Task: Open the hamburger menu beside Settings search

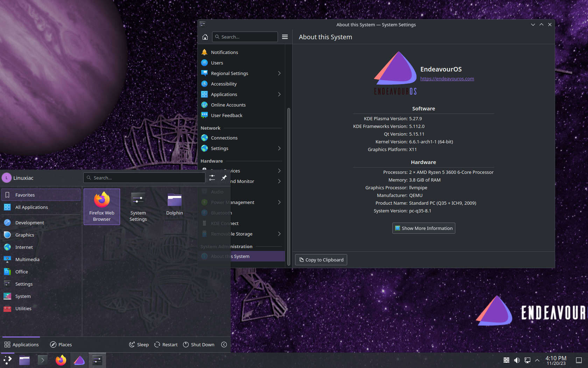Action: click(x=285, y=36)
